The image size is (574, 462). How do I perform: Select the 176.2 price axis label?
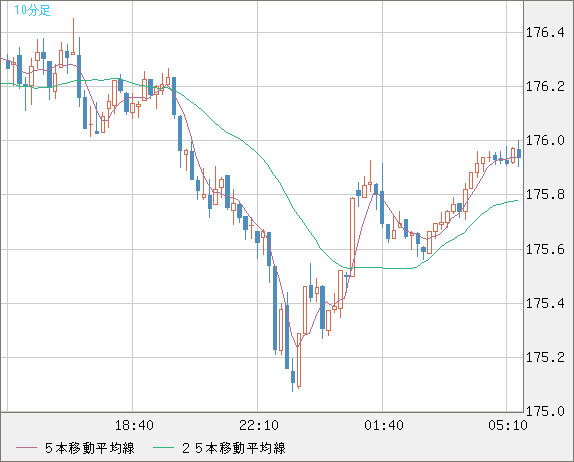coord(545,87)
